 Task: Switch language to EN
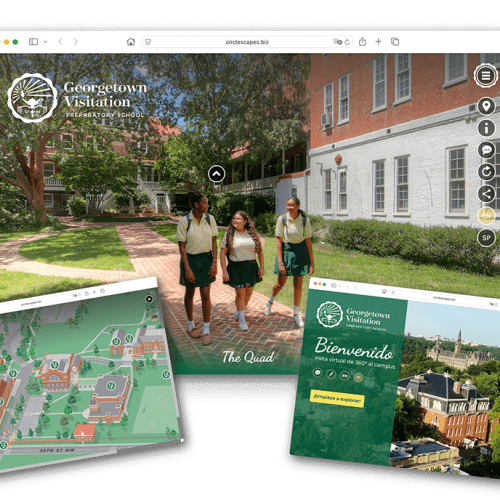(486, 216)
